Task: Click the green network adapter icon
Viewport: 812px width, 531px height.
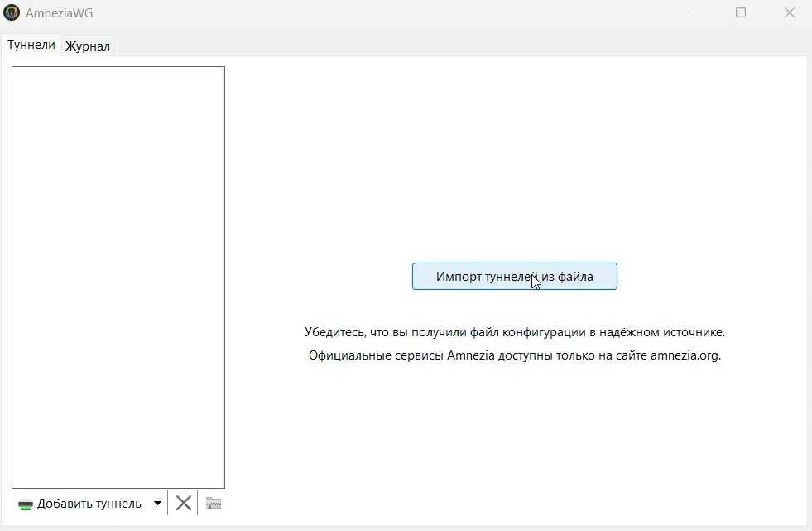Action: click(x=26, y=504)
